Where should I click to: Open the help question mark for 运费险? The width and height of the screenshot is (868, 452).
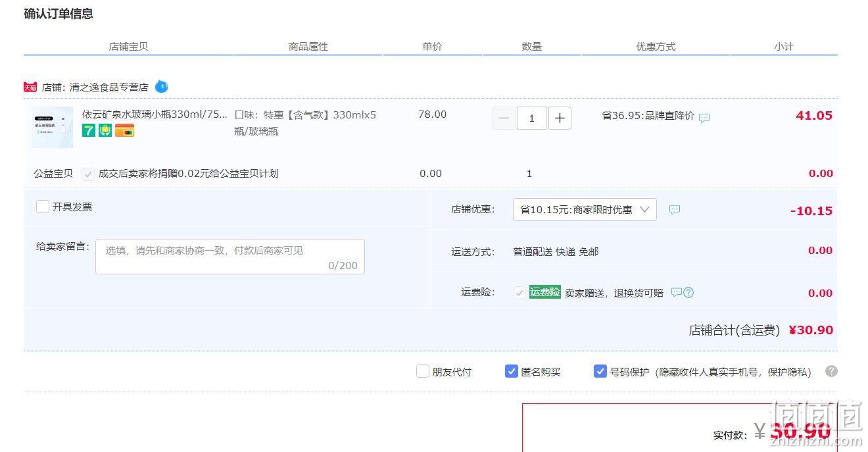tap(688, 293)
